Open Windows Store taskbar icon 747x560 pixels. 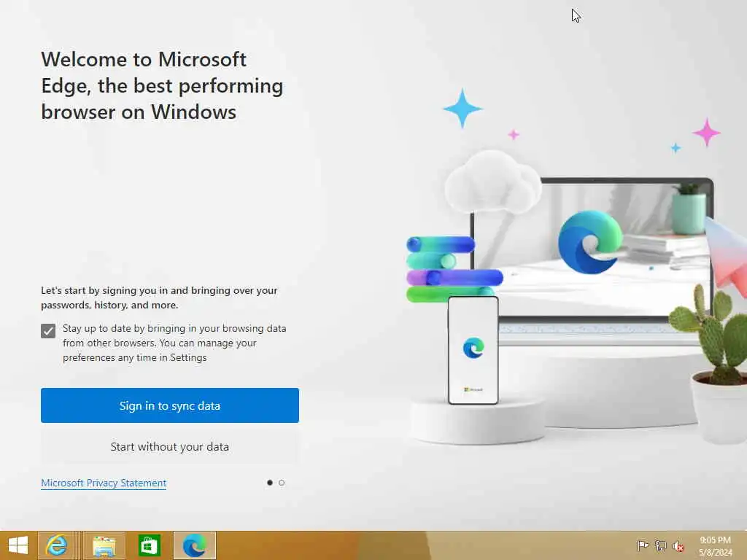[x=149, y=545]
